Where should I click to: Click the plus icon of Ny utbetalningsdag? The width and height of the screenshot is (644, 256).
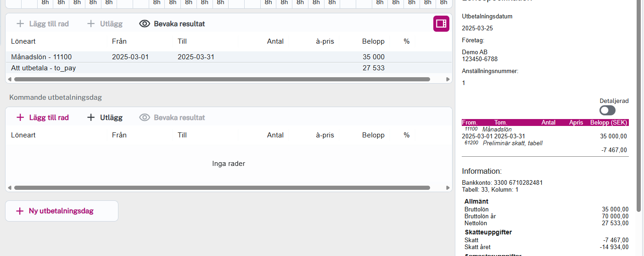click(x=20, y=211)
